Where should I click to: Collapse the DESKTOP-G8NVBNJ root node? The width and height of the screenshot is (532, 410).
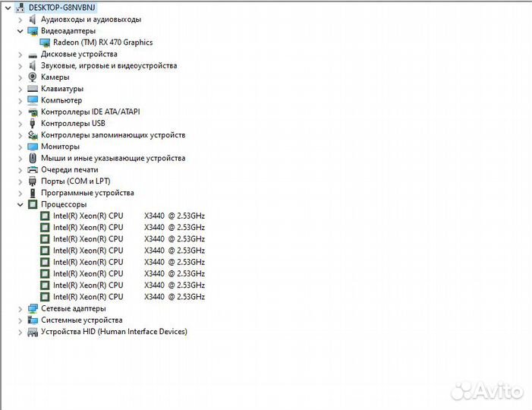click(x=8, y=8)
